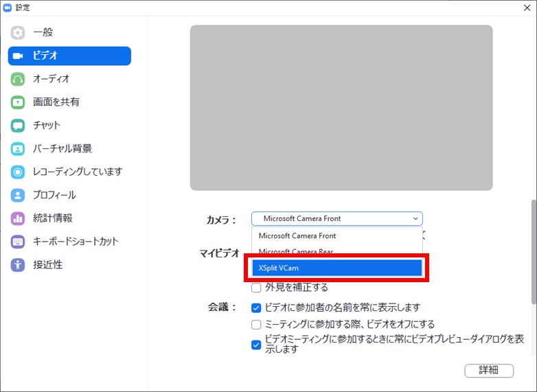Viewport: 537px width, 392px height.
Task: Click the 統計情報 bar chart icon
Action: (x=17, y=218)
